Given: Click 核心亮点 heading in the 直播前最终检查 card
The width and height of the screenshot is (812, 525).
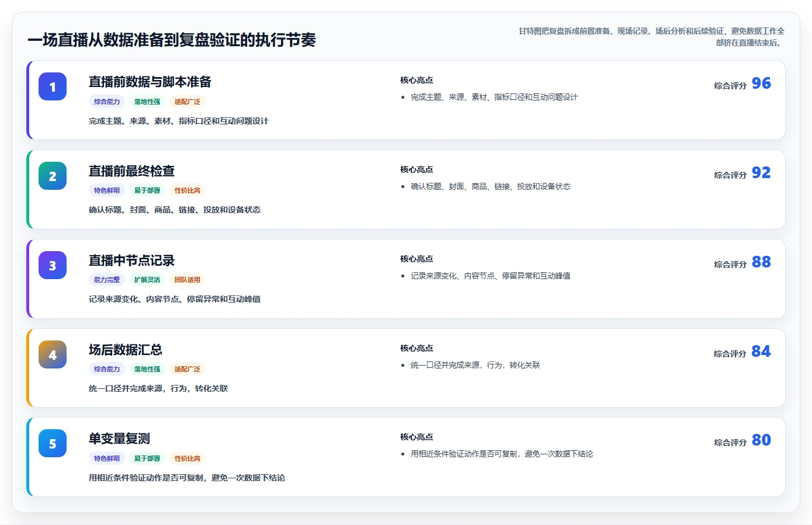Looking at the screenshot, I should (417, 169).
